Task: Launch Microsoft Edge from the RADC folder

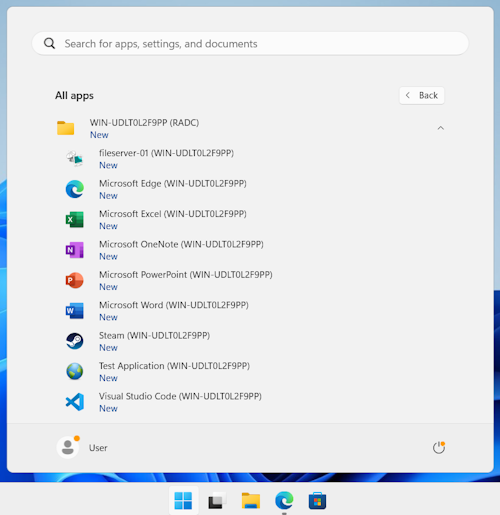Action: click(x=74, y=189)
